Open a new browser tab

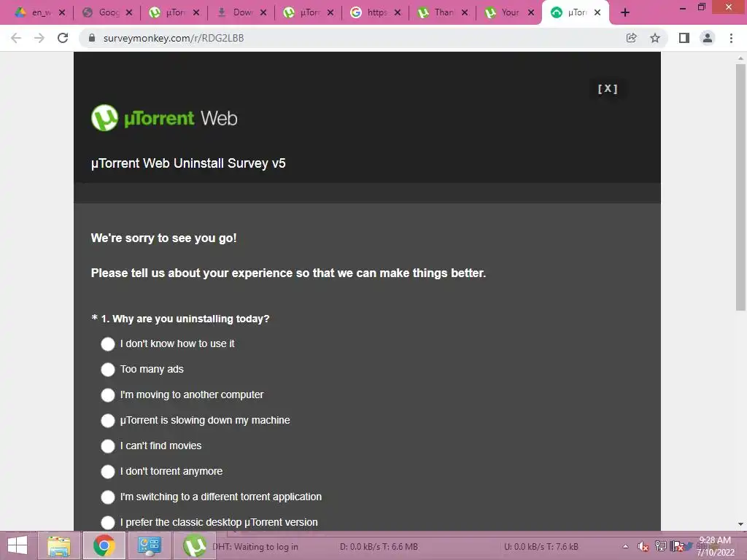(x=625, y=13)
